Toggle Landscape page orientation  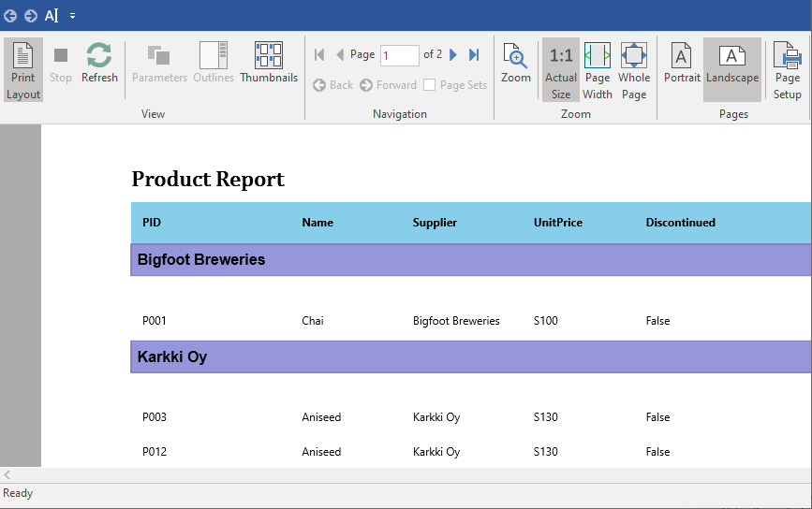pyautogui.click(x=731, y=64)
